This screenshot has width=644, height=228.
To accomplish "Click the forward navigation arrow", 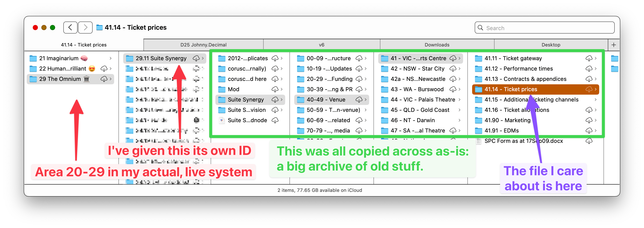I will pos(85,28).
